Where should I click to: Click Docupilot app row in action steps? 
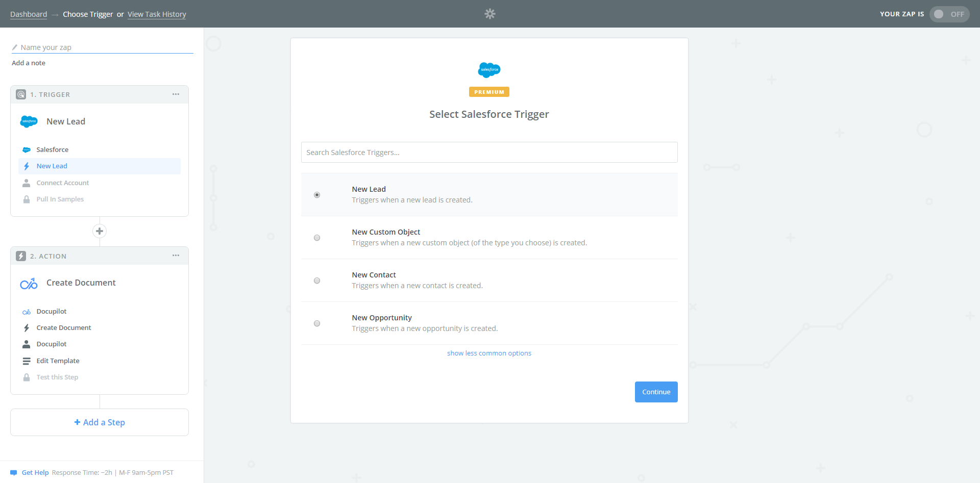[x=100, y=312]
